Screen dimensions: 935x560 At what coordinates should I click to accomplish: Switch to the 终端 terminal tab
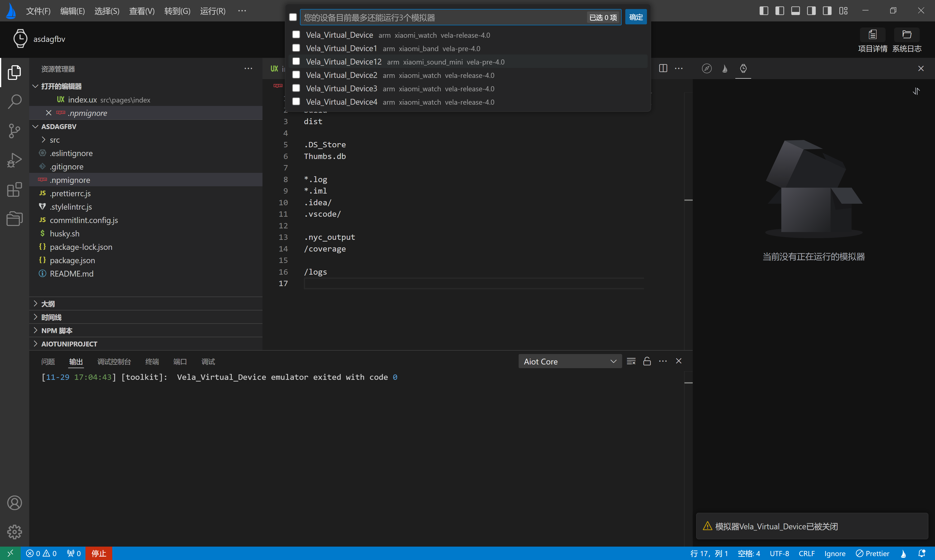point(152,362)
